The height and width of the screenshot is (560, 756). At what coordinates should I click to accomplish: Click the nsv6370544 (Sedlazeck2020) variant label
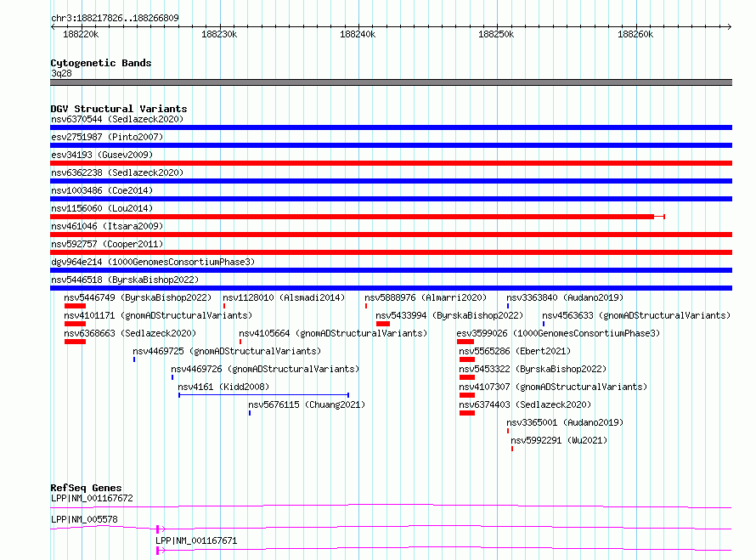pyautogui.click(x=117, y=119)
